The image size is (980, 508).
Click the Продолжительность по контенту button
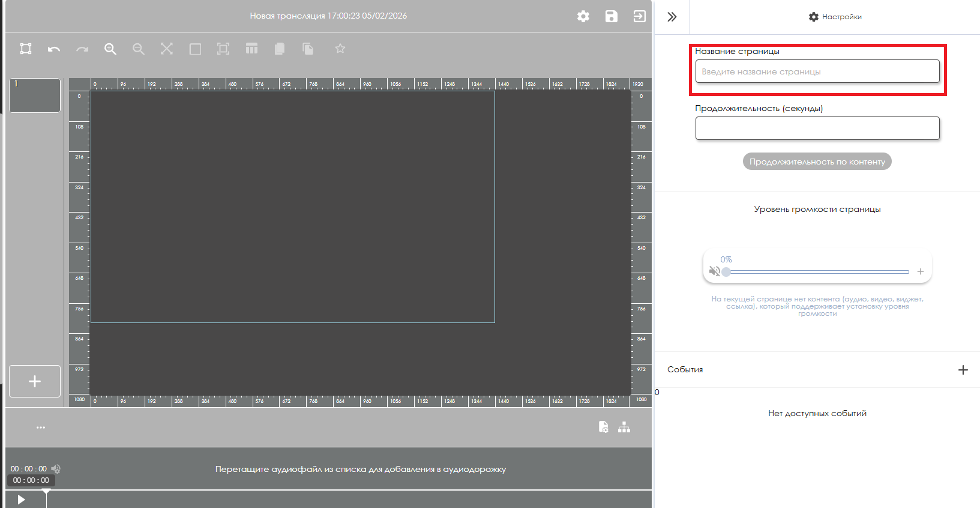817,162
